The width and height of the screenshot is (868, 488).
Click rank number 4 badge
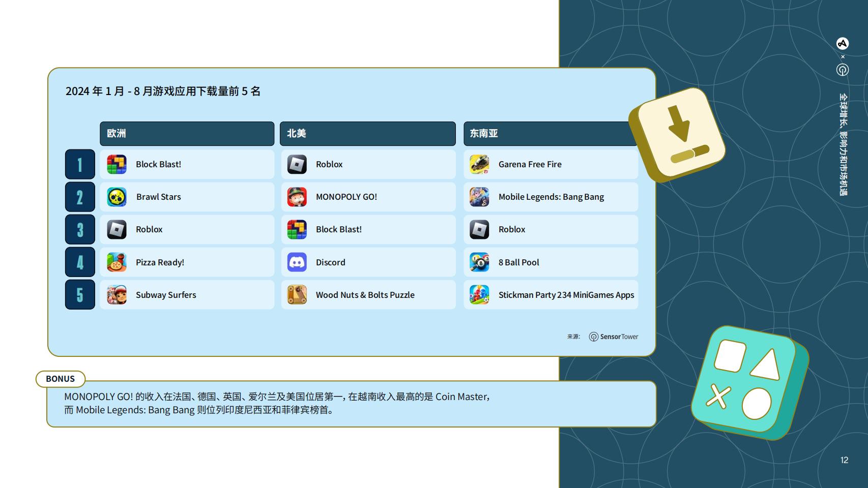pos(80,262)
